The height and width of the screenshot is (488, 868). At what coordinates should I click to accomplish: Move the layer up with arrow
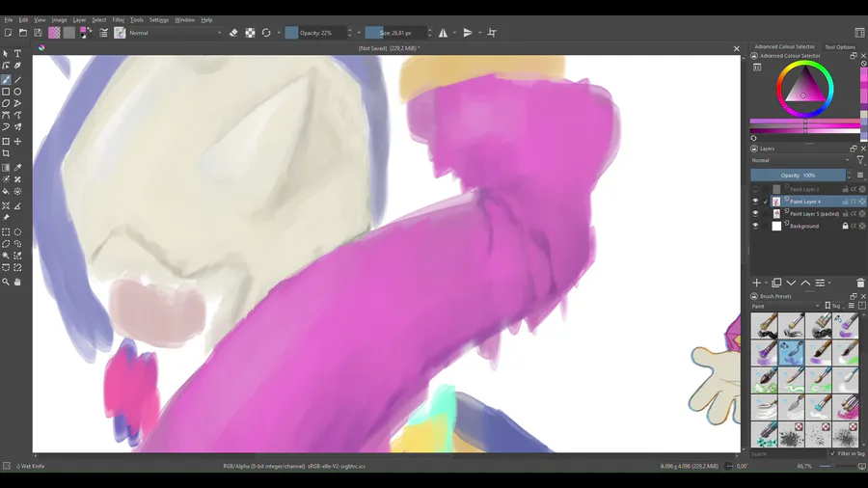(805, 283)
